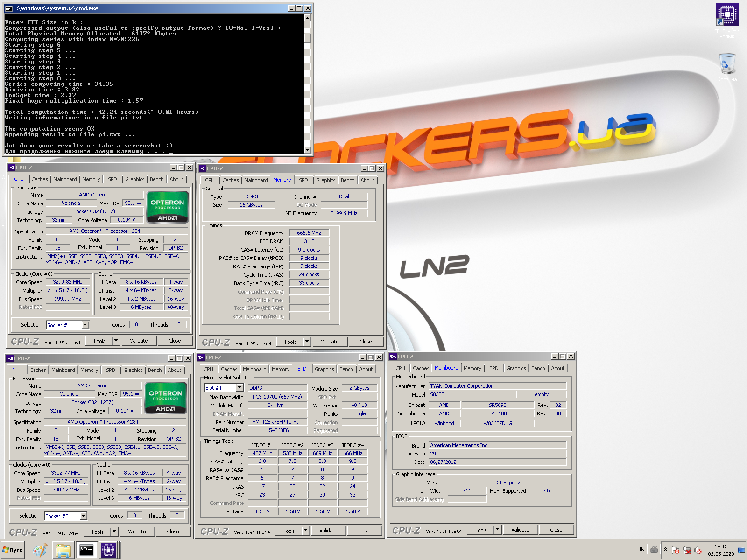Open Windows Explorer folder icon in taskbar
The width and height of the screenshot is (747, 560).
[63, 551]
